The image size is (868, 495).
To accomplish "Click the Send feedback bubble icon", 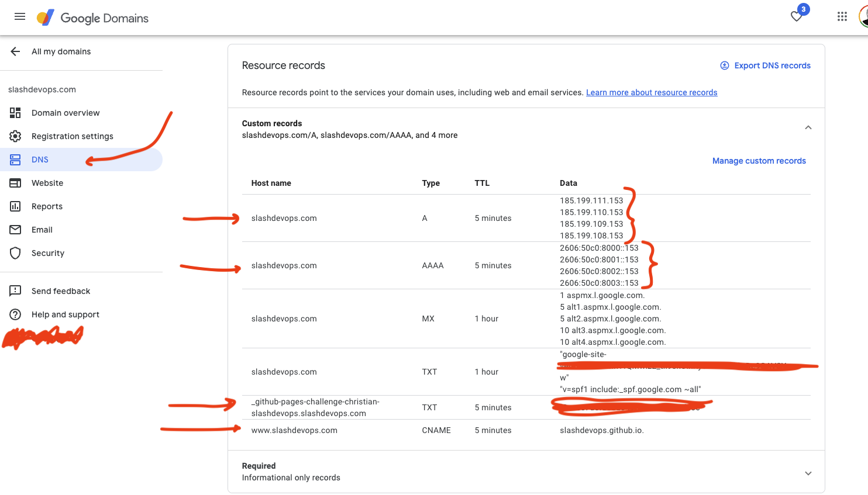I will click(x=15, y=291).
